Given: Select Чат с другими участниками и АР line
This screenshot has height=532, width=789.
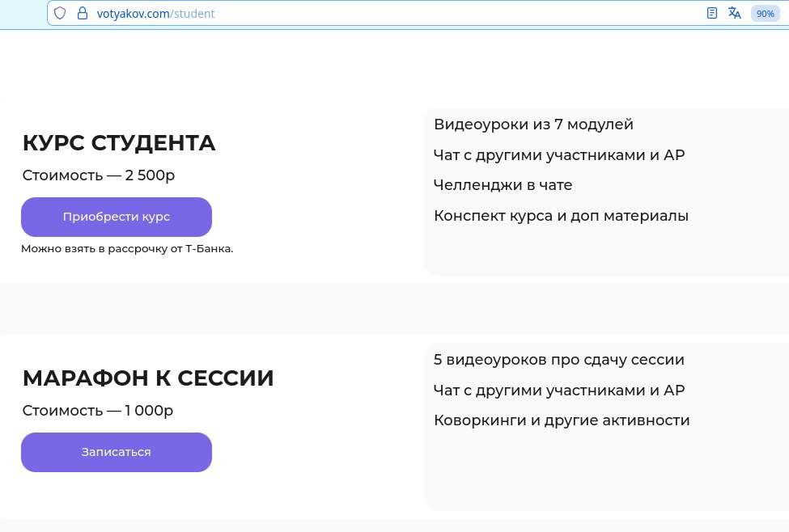Looking at the screenshot, I should click(558, 154).
